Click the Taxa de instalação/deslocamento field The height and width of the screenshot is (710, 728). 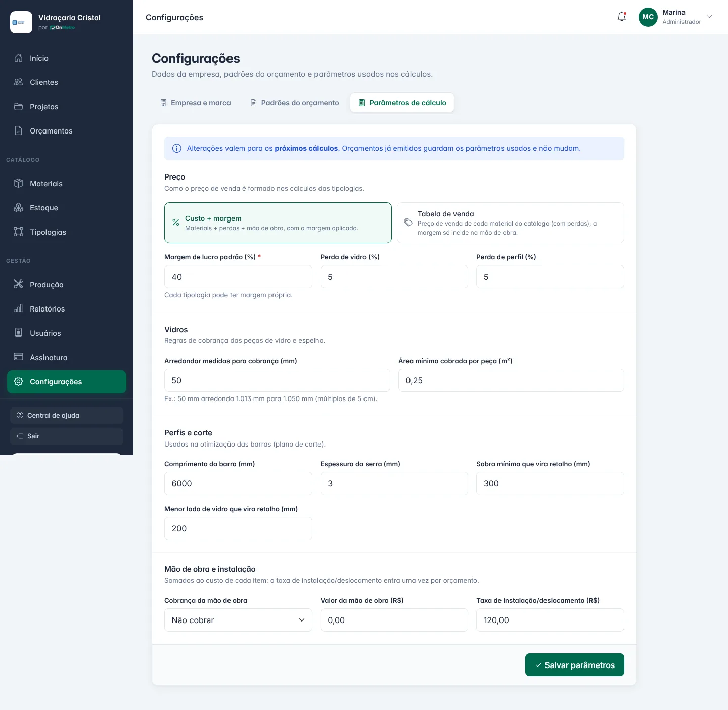[x=550, y=620]
